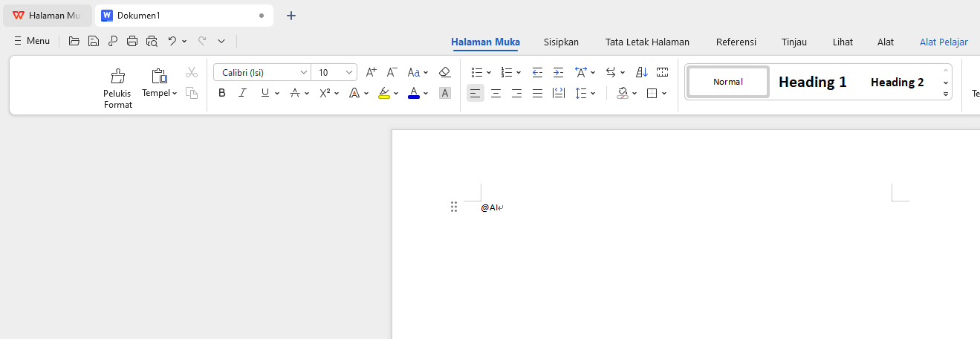The width and height of the screenshot is (980, 339).
Task: Switch to the Sisipkan tab
Action: [561, 42]
